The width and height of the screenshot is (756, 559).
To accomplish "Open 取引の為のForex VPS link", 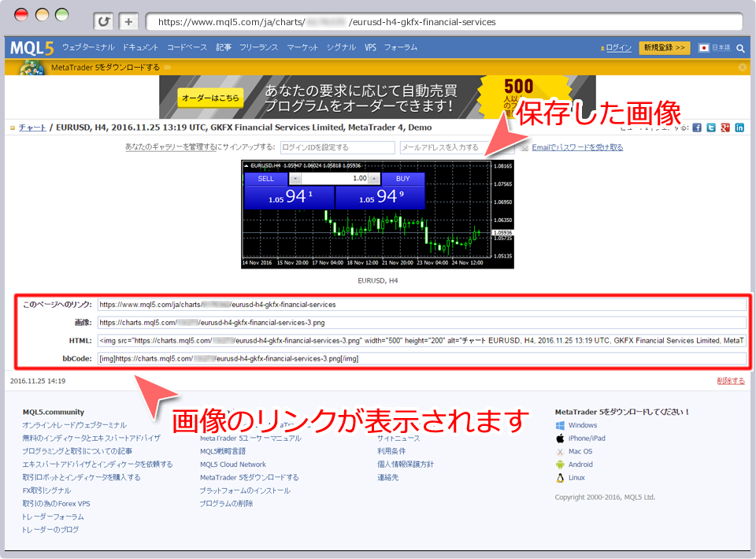I will pos(57,504).
